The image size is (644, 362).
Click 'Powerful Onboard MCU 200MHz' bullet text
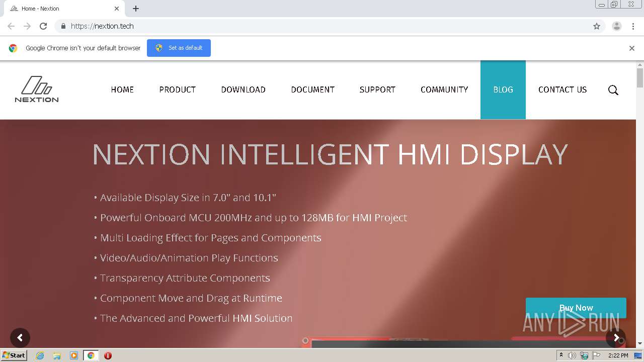(x=253, y=218)
